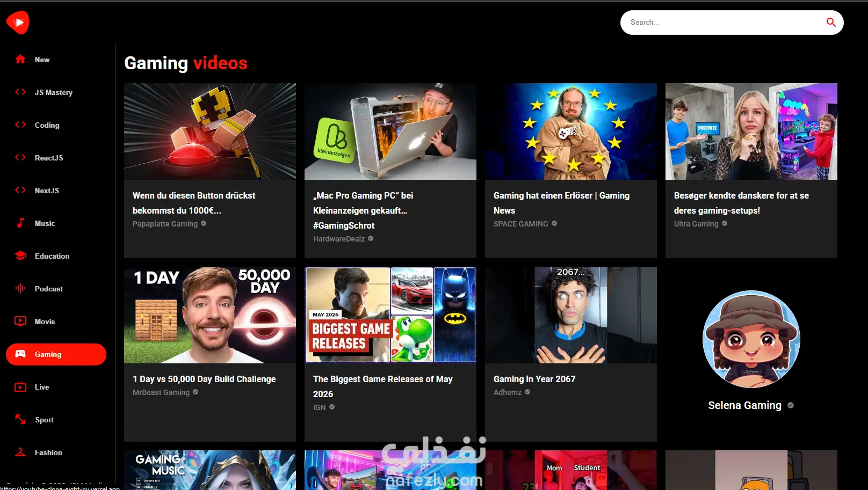Click verified check beside Ultra Gaming
The image size is (868, 490).
(725, 224)
